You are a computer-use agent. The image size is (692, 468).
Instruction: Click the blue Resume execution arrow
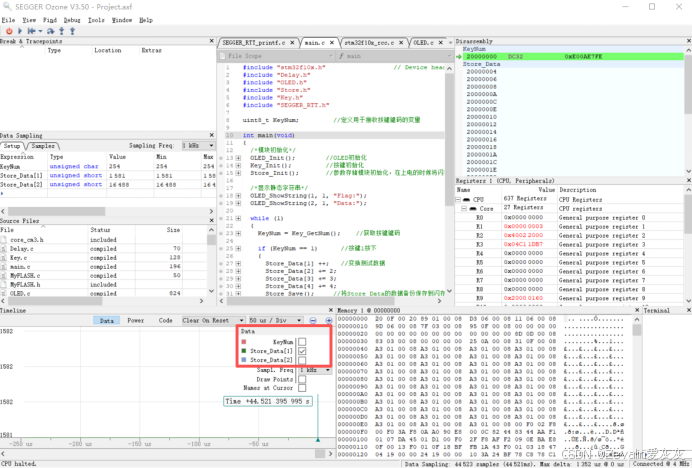click(20, 31)
